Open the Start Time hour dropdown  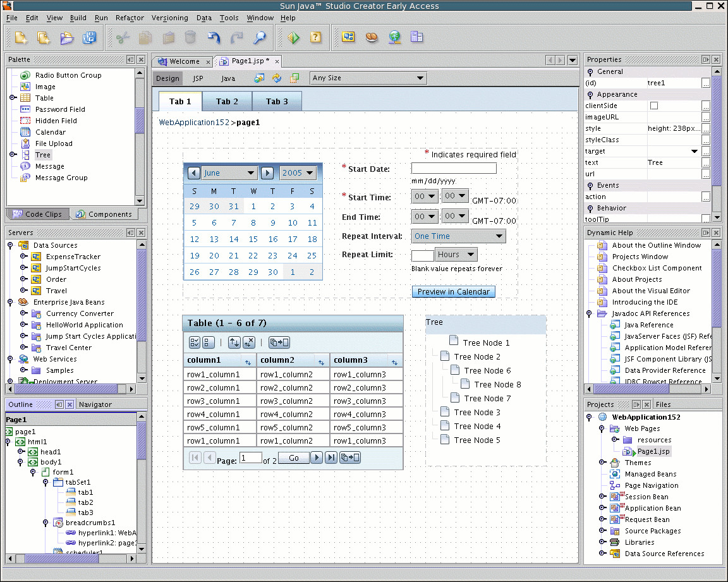[425, 197]
